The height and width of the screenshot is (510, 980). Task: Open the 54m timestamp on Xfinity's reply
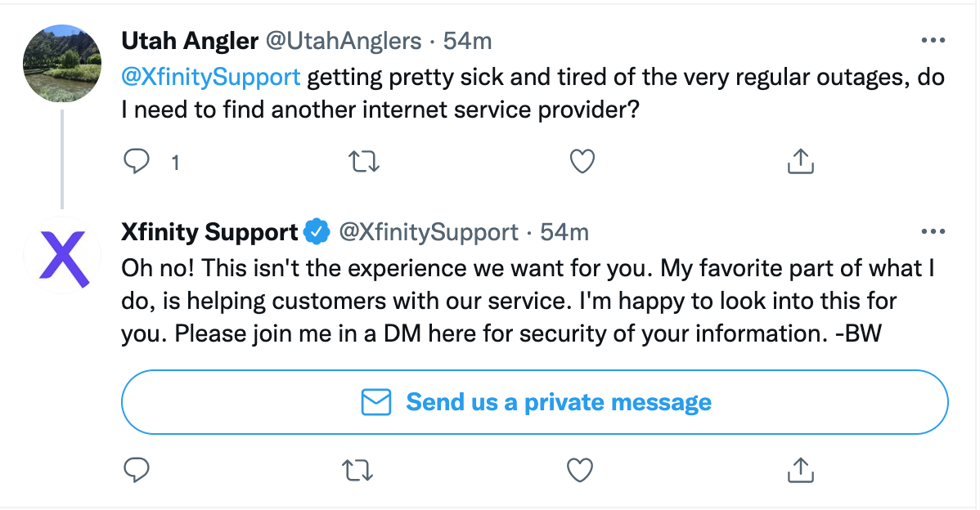[564, 232]
